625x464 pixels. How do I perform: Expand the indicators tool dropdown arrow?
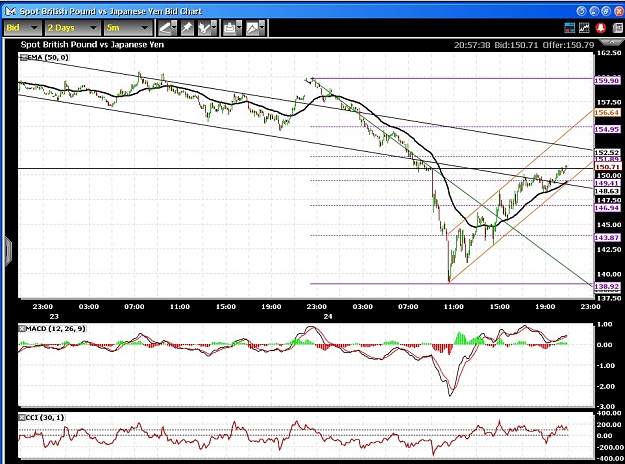coord(214,28)
